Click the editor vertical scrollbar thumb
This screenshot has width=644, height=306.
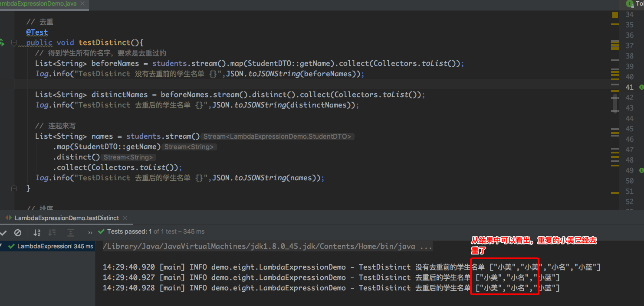[615, 104]
